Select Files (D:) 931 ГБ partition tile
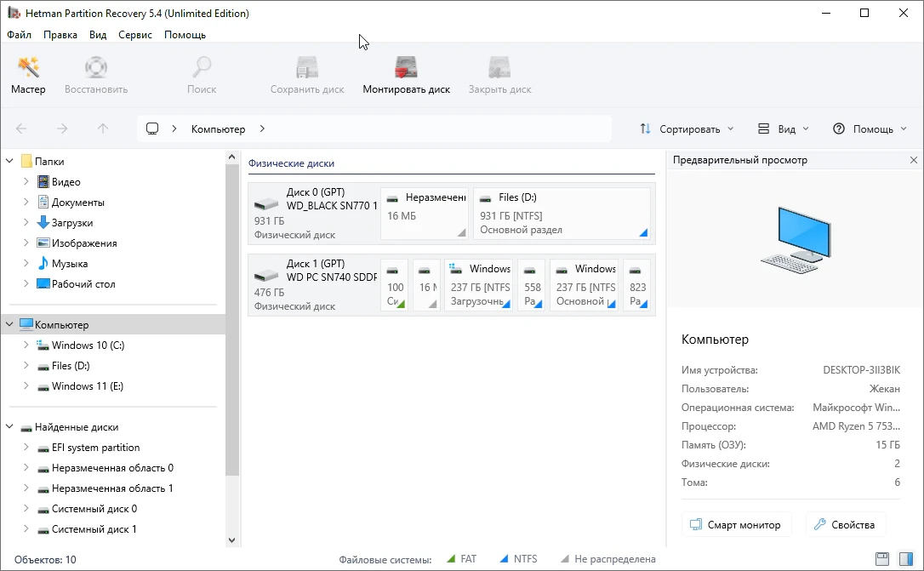The width and height of the screenshot is (924, 571). (x=562, y=213)
